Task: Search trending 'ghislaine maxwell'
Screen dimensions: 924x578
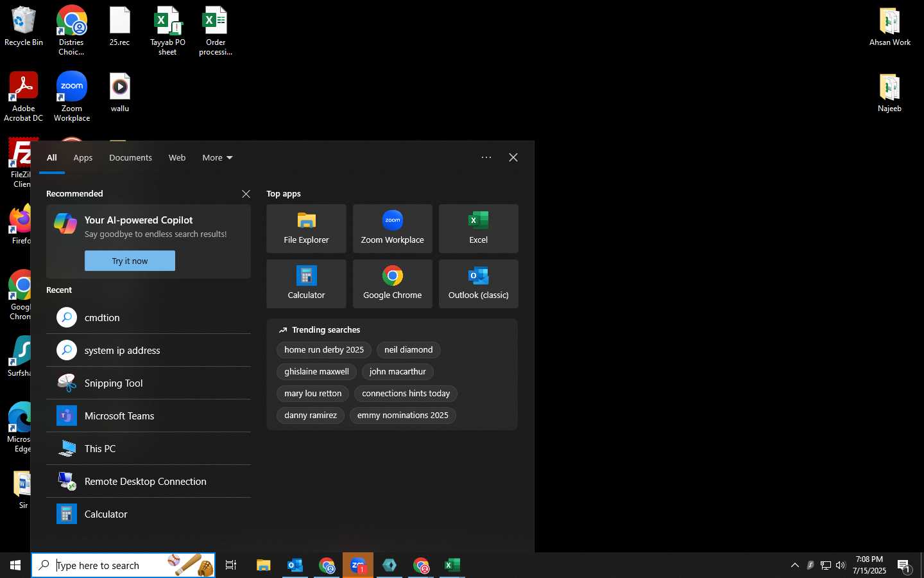Action: point(316,372)
